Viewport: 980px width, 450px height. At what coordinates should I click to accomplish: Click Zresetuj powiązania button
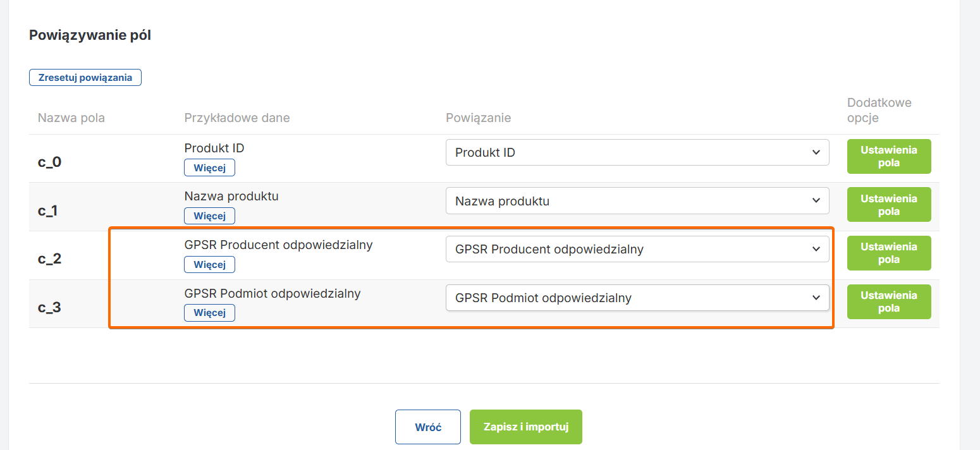pyautogui.click(x=85, y=78)
